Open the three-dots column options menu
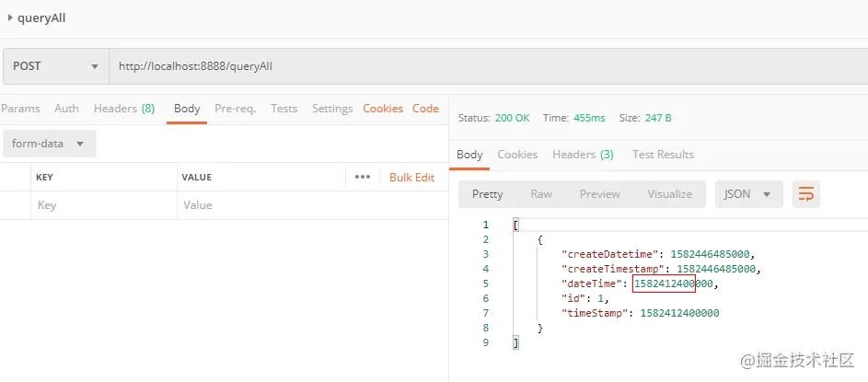This screenshot has height=382, width=868. pos(362,177)
